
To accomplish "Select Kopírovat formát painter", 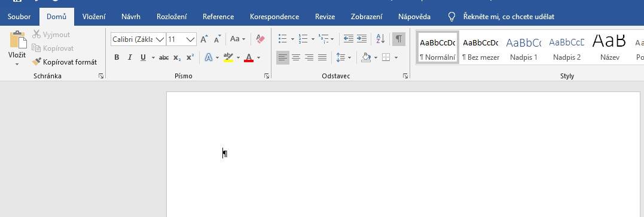I will [x=65, y=62].
